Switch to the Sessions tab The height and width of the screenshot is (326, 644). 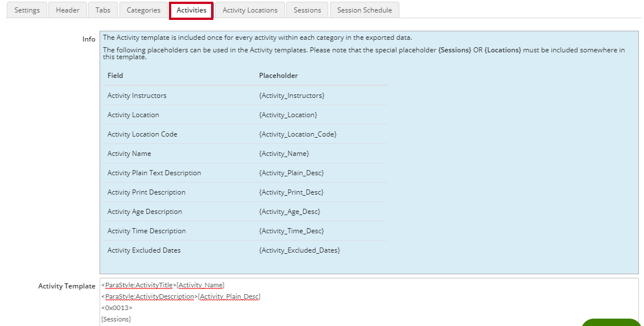307,10
